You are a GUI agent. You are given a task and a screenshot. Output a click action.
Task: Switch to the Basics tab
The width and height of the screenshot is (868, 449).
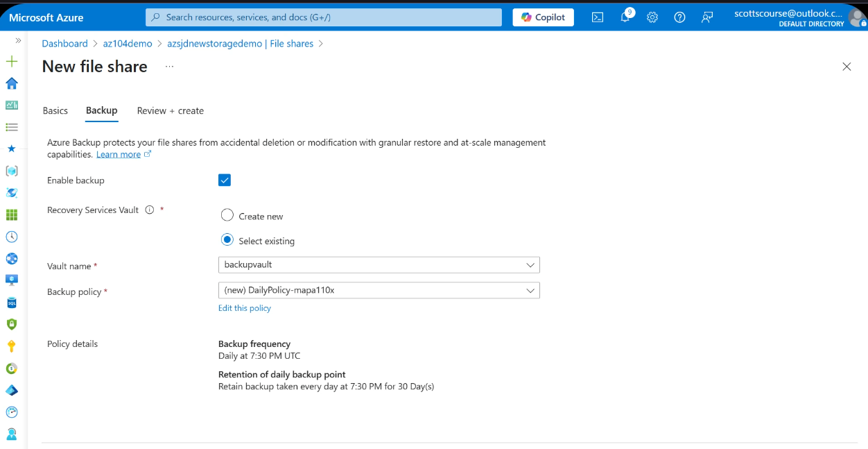tap(55, 110)
